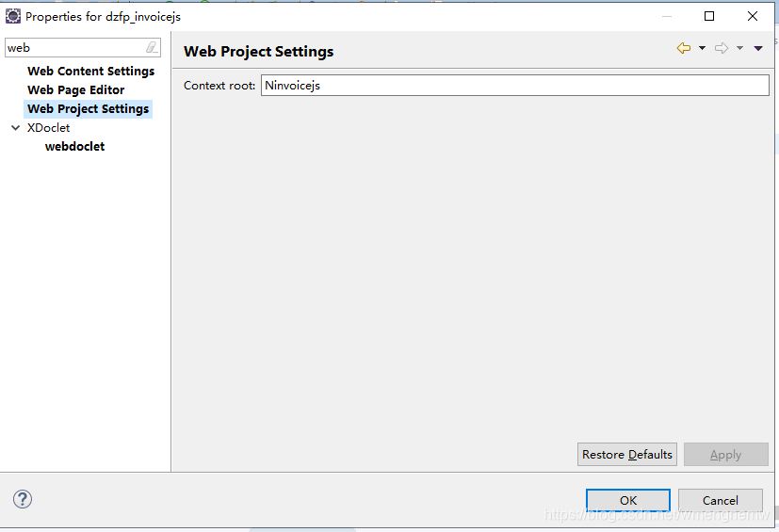Clear the filter text with the eraser icon
Image resolution: width=779 pixels, height=532 pixels.
pyautogui.click(x=152, y=48)
